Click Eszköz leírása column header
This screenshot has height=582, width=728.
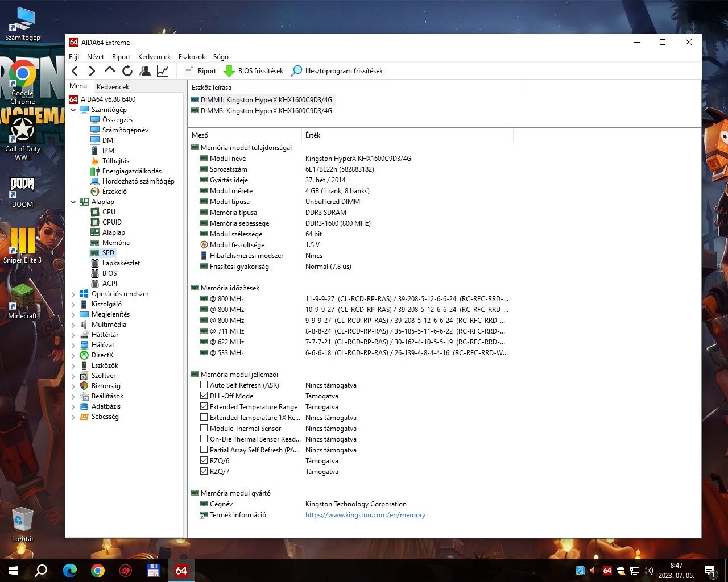coord(355,88)
